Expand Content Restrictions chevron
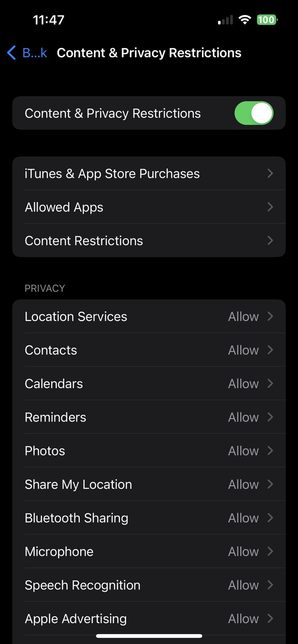The height and width of the screenshot is (644, 298). pyautogui.click(x=270, y=240)
